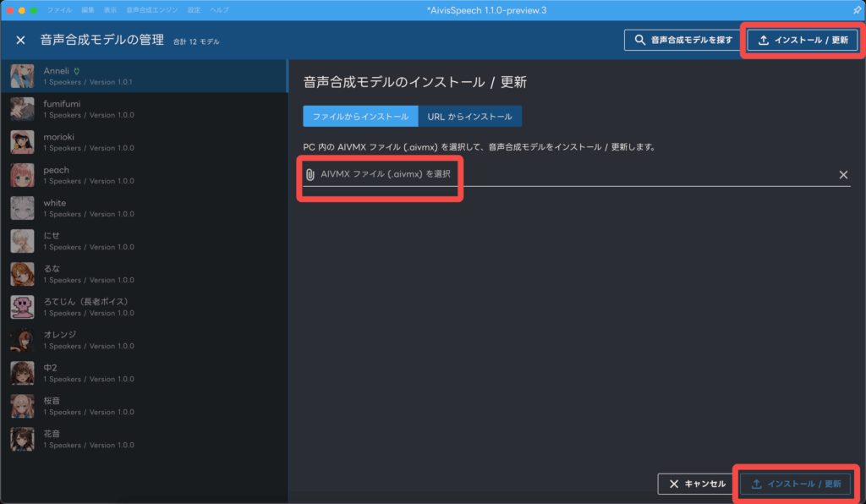Click the peach model name

pyautogui.click(x=57, y=170)
